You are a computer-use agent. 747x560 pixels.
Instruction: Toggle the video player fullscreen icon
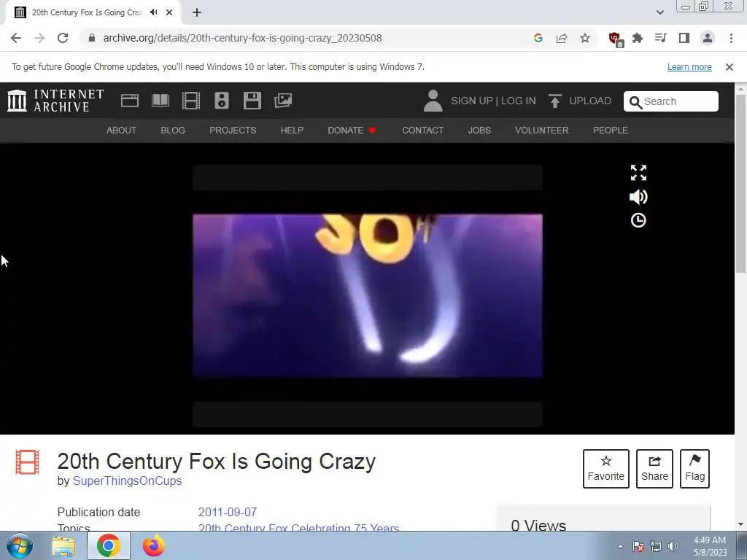tap(638, 173)
